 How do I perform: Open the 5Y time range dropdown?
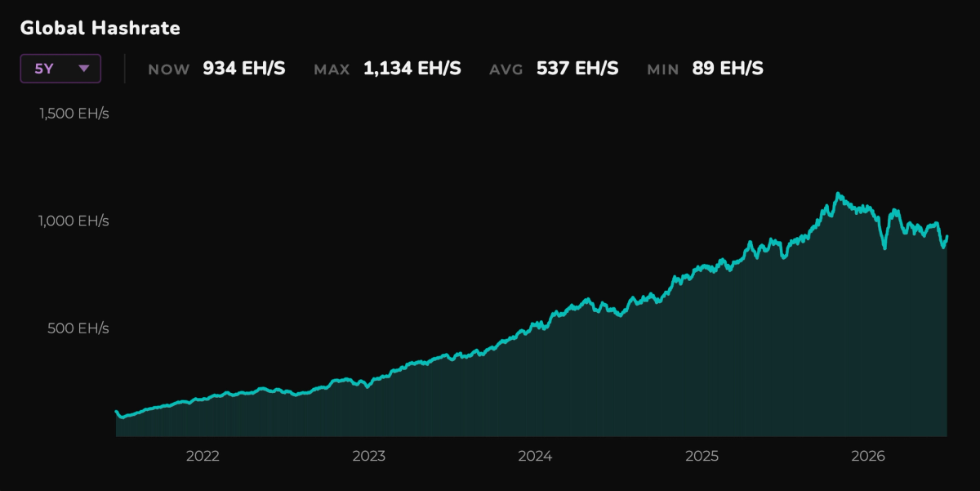tap(60, 69)
